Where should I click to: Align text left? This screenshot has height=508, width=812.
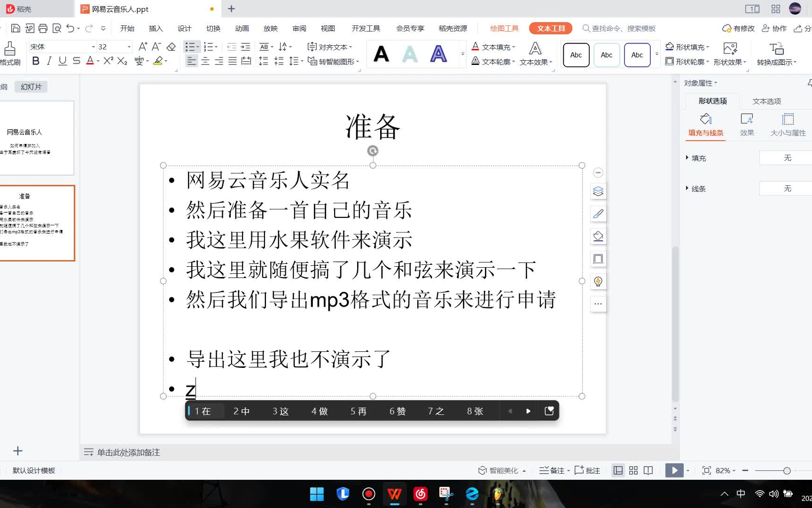coord(191,61)
